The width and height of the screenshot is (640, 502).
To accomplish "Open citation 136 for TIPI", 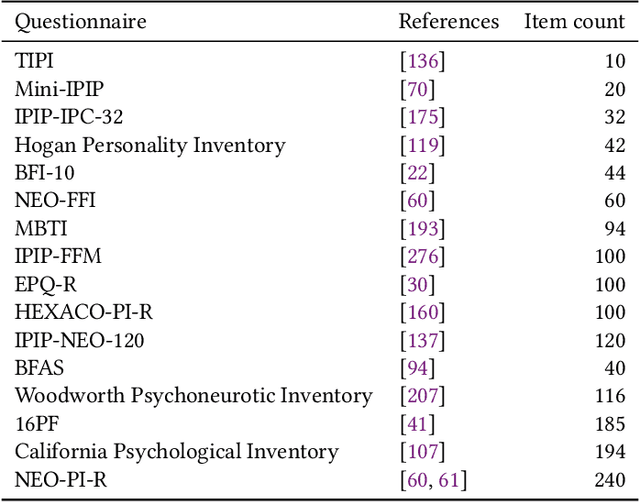I will point(422,60).
